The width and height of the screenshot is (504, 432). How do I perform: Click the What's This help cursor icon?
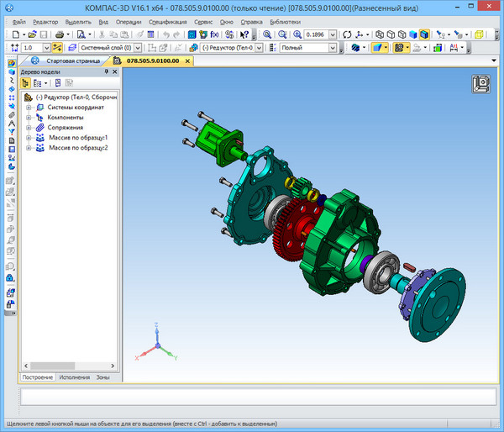click(x=244, y=34)
